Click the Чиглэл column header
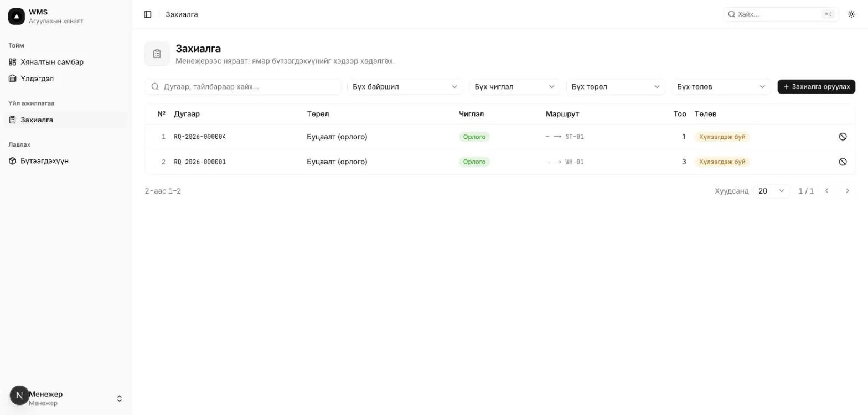 coord(472,114)
